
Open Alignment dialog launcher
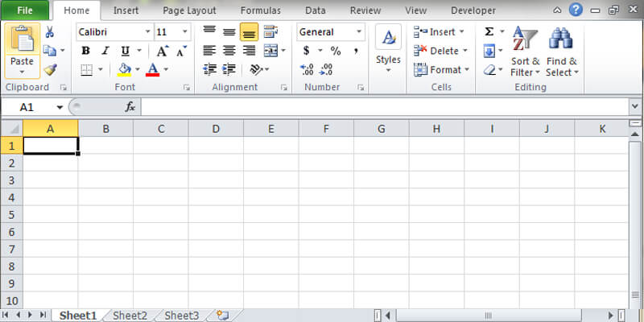point(284,88)
